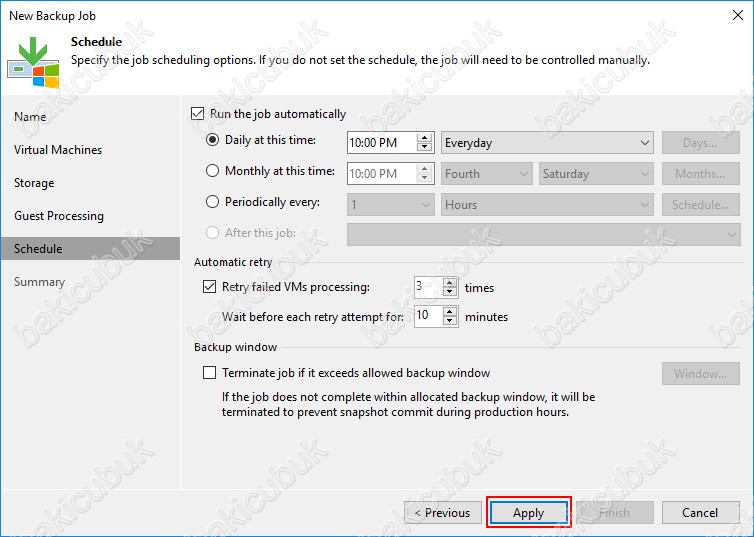The image size is (754, 537).
Task: Increase retry times count
Action: [x=450, y=282]
